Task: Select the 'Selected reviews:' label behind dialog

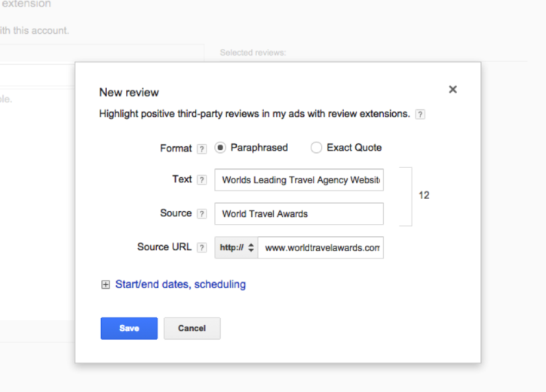Action: pyautogui.click(x=253, y=53)
